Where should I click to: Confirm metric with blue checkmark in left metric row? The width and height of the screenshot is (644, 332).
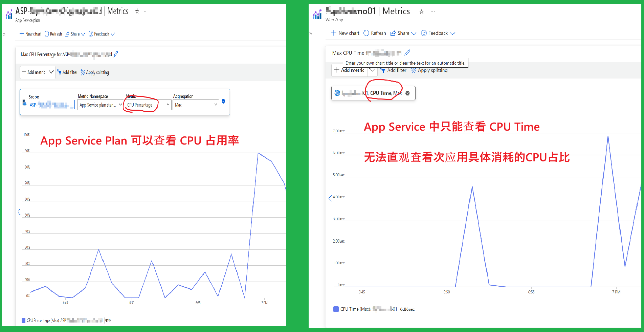tap(223, 101)
